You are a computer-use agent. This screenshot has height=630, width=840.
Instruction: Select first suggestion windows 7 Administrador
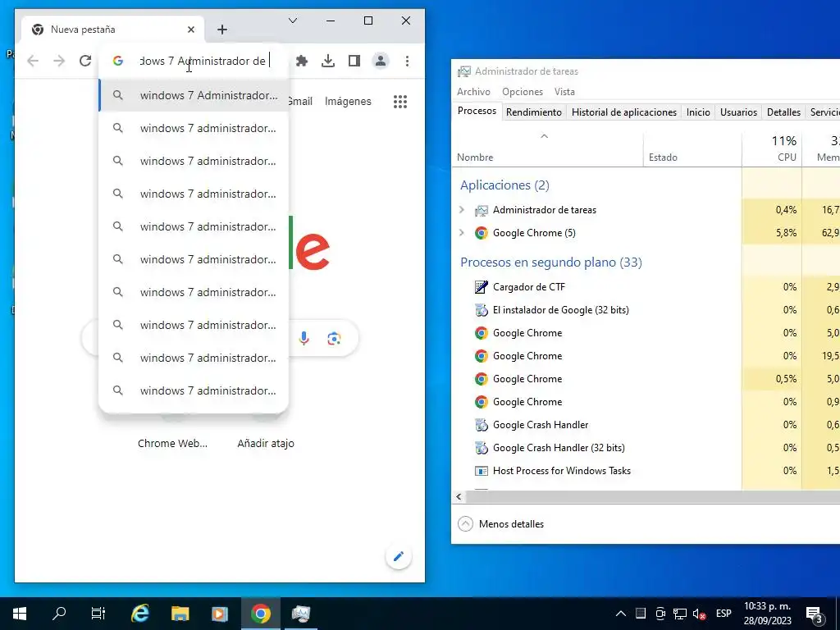point(194,95)
